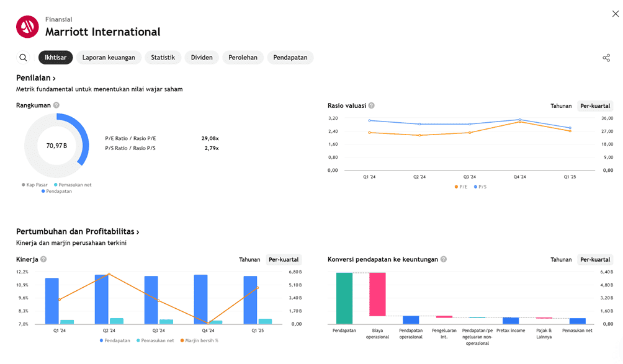This screenshot has width=623, height=364.
Task: Click the search magnifier icon
Action: point(23,58)
